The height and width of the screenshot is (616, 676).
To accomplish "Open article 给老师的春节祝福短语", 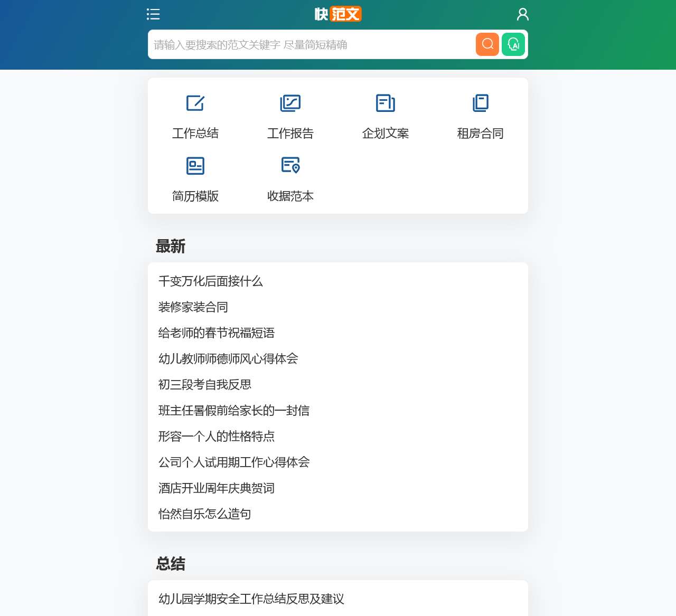I will tap(217, 333).
